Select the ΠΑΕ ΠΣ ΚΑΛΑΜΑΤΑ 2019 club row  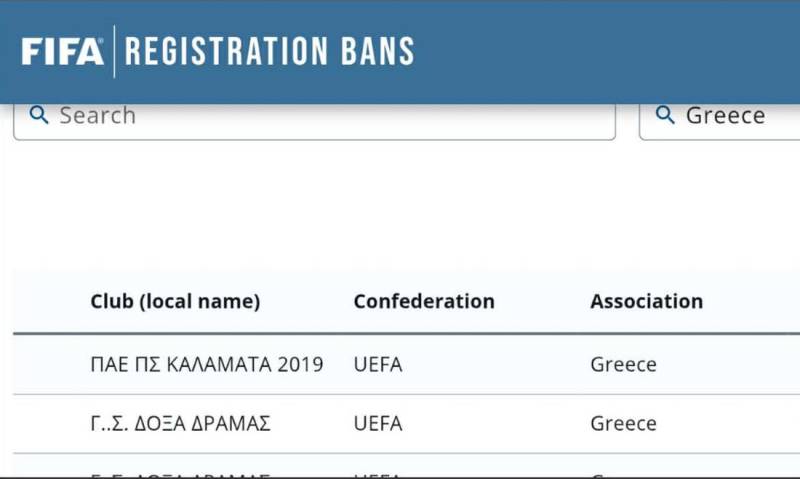pos(207,364)
